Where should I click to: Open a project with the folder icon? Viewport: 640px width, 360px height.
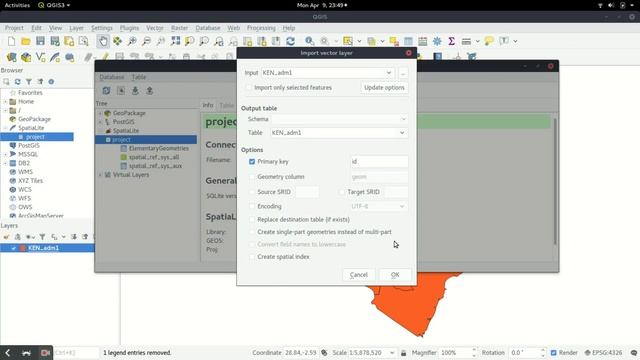point(26,41)
